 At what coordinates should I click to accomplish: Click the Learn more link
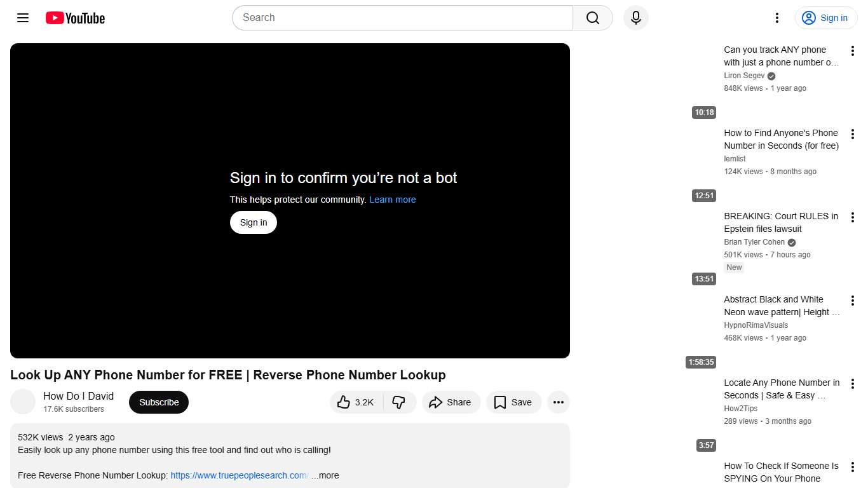tap(392, 200)
